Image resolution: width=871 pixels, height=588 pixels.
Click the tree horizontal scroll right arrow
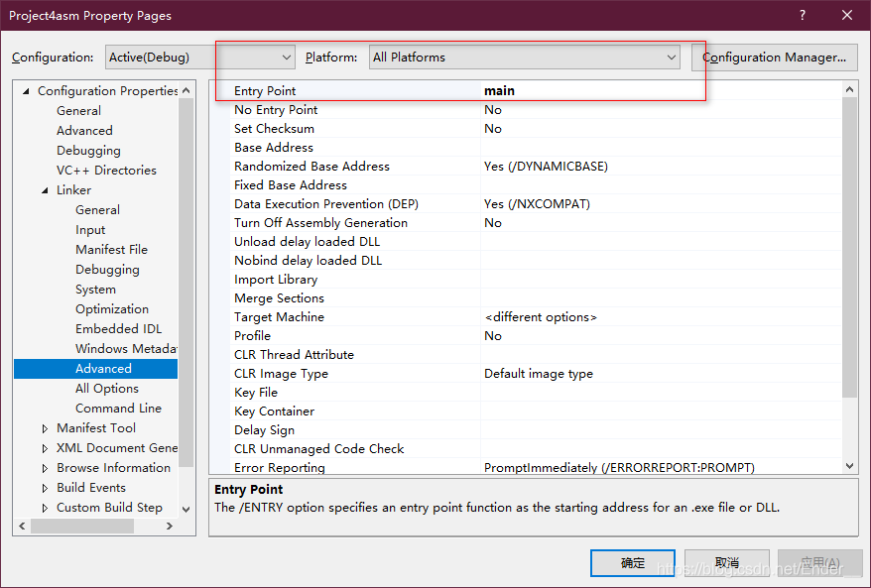pos(170,526)
